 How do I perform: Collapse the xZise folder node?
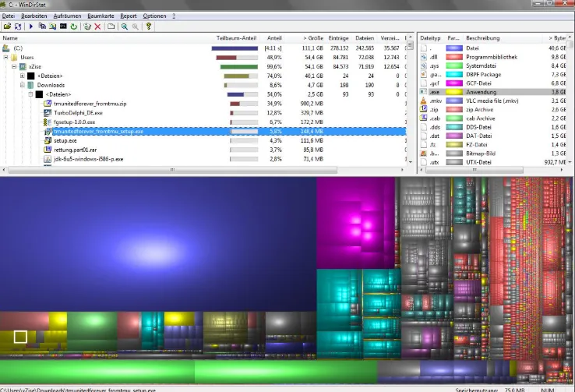[x=14, y=66]
